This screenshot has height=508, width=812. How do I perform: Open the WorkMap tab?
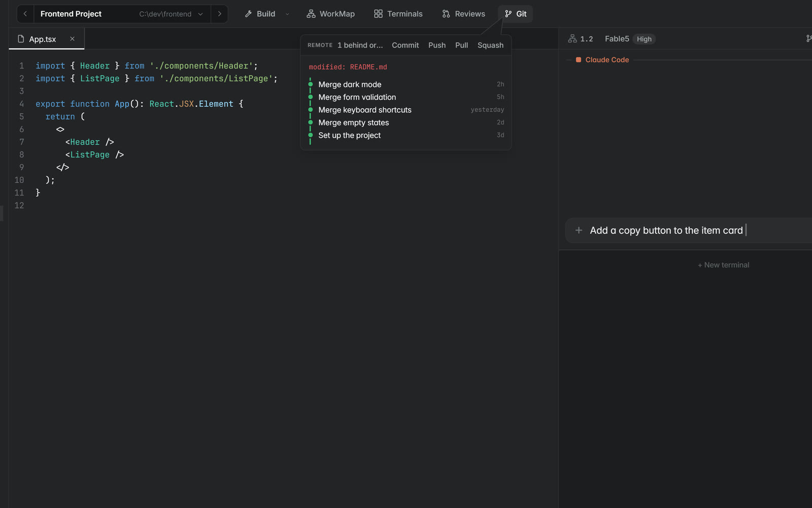[x=330, y=14]
